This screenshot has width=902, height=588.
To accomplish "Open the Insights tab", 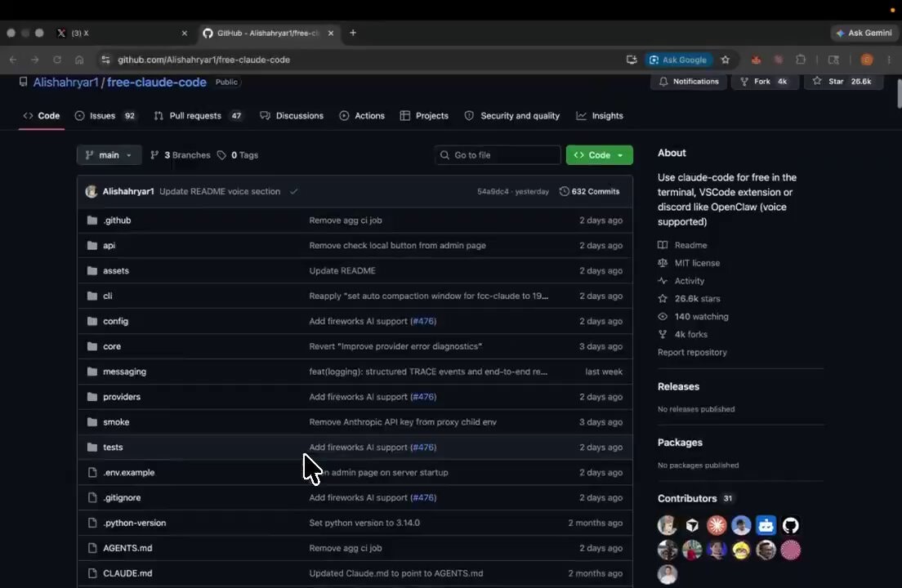I will [x=600, y=115].
